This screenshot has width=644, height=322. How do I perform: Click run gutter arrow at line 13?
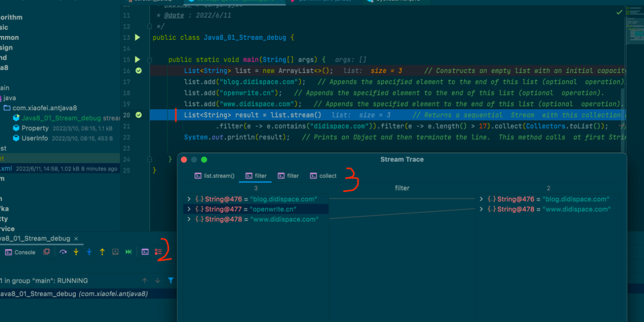point(137,38)
